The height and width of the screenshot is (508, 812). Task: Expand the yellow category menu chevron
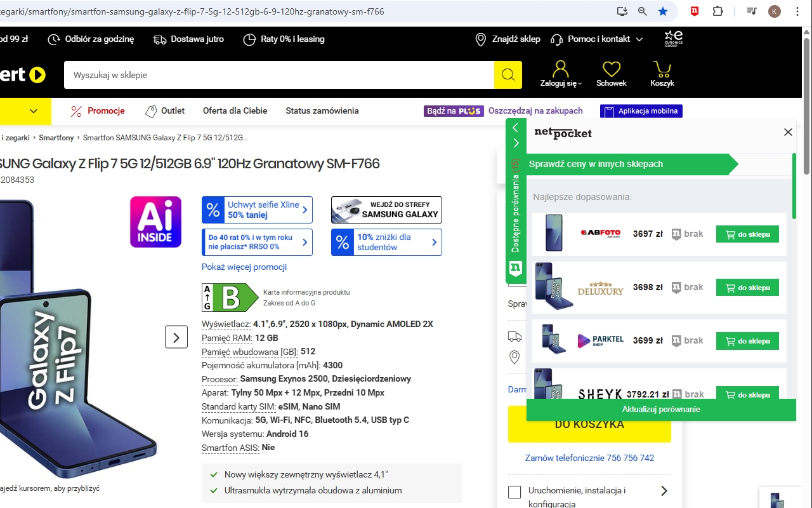[x=34, y=111]
